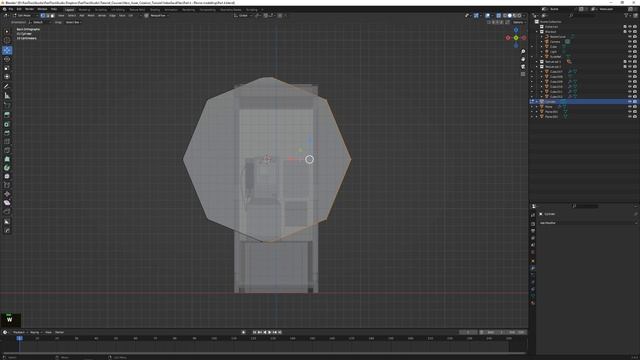Open the Render menu

click(x=29, y=9)
